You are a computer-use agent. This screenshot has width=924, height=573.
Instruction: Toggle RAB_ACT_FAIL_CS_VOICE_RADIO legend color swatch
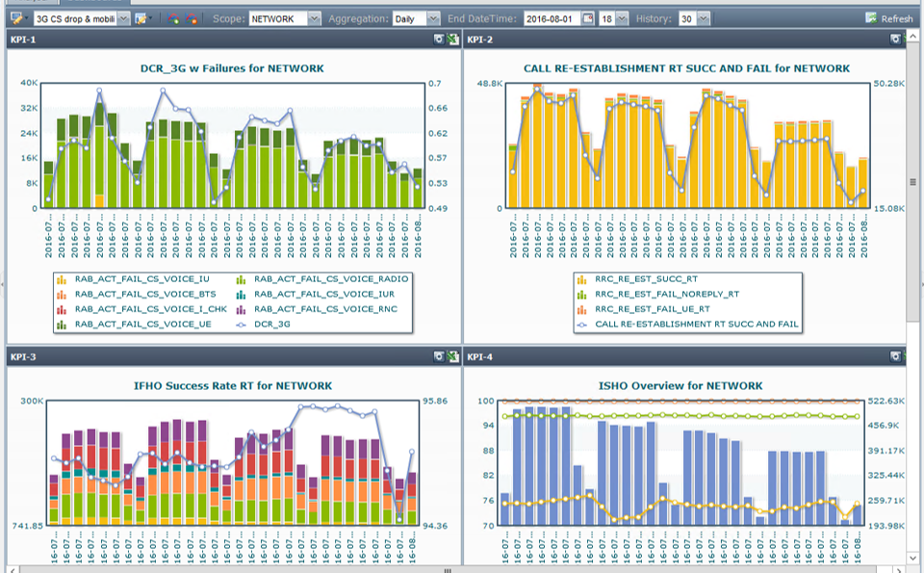(x=241, y=279)
